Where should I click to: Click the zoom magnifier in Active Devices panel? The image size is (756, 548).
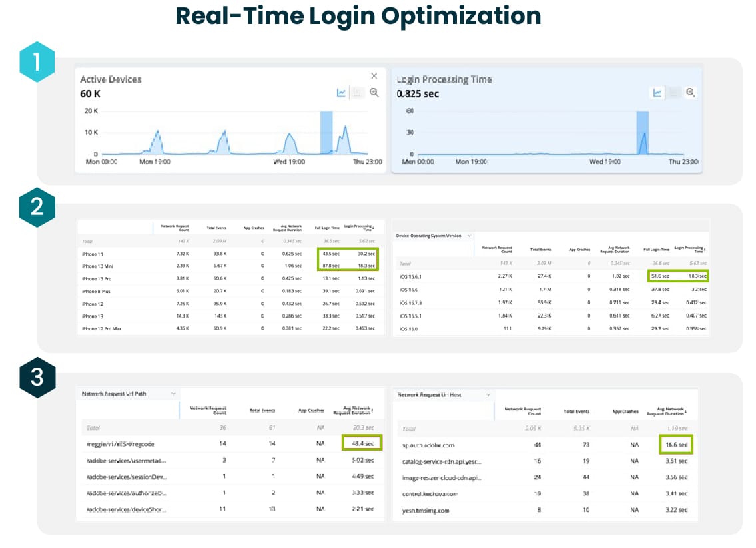(x=374, y=93)
